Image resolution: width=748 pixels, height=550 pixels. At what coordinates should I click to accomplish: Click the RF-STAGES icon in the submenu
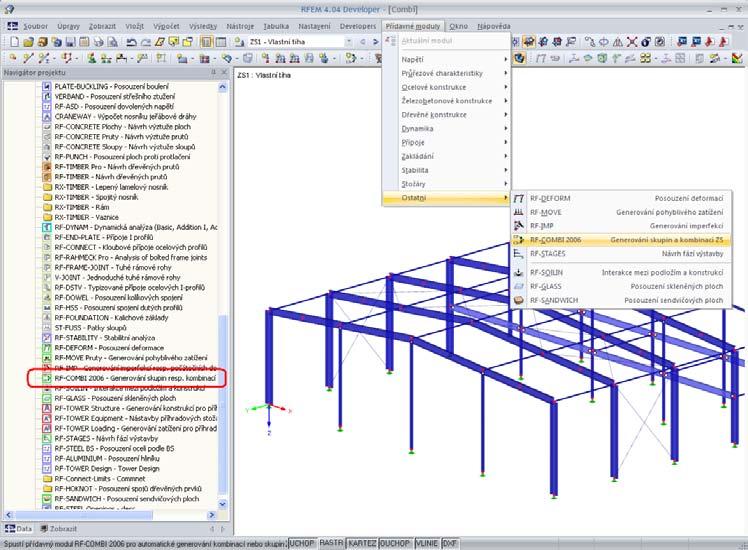point(519,254)
